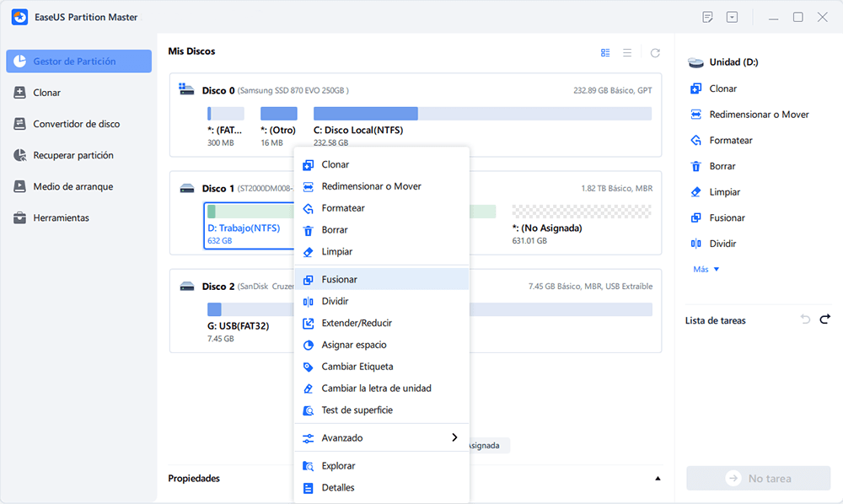Click the Cambiar Etiqueta tag icon
The width and height of the screenshot is (843, 504).
tap(308, 367)
